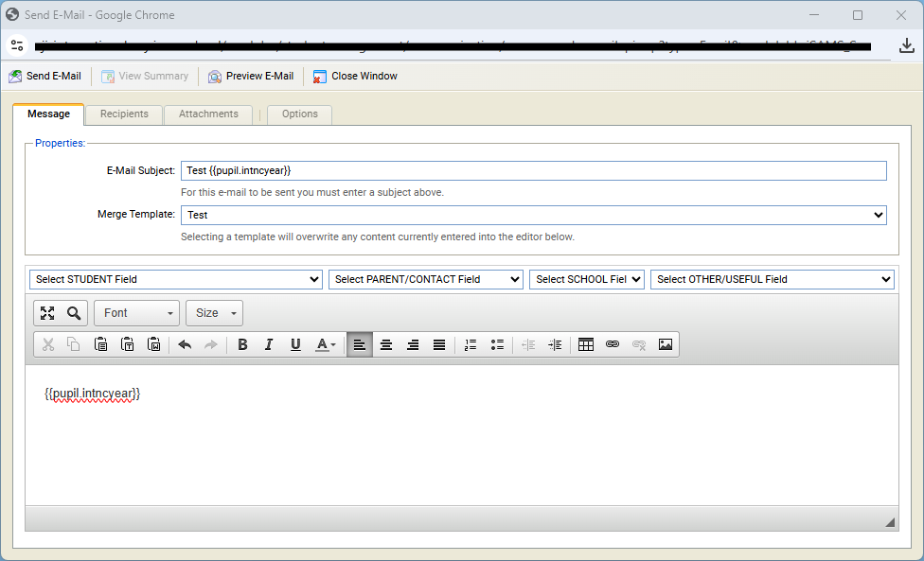The image size is (924, 561).
Task: Toggle italic formatting
Action: 269,345
